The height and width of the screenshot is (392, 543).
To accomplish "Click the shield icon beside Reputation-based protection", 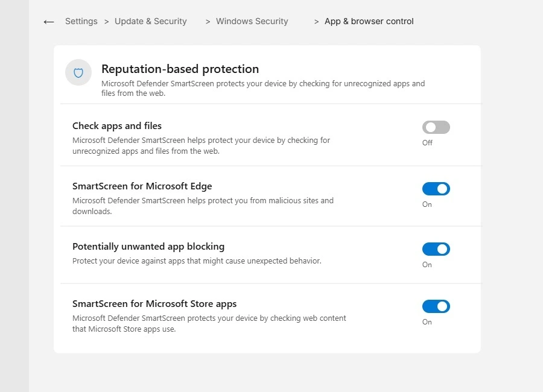I will pos(78,72).
